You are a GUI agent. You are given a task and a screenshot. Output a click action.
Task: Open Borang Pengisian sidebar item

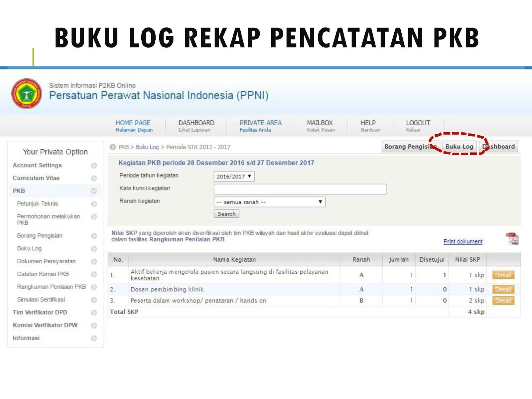click(x=40, y=236)
